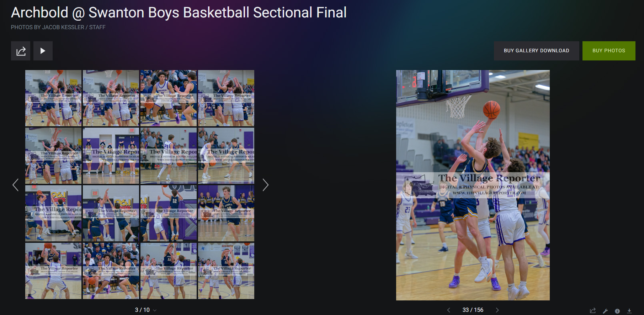Show photo info icon

coord(617,311)
